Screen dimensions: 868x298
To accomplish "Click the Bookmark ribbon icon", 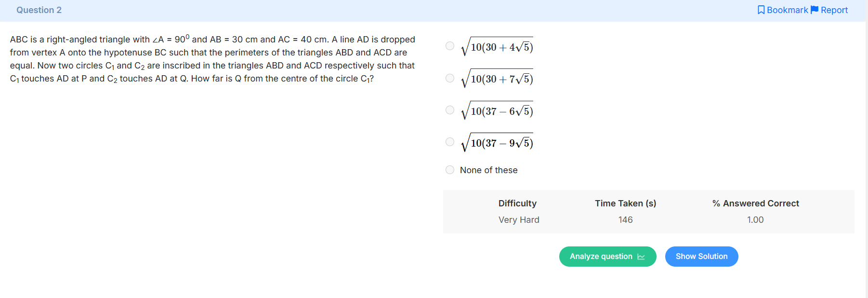I will click(761, 10).
